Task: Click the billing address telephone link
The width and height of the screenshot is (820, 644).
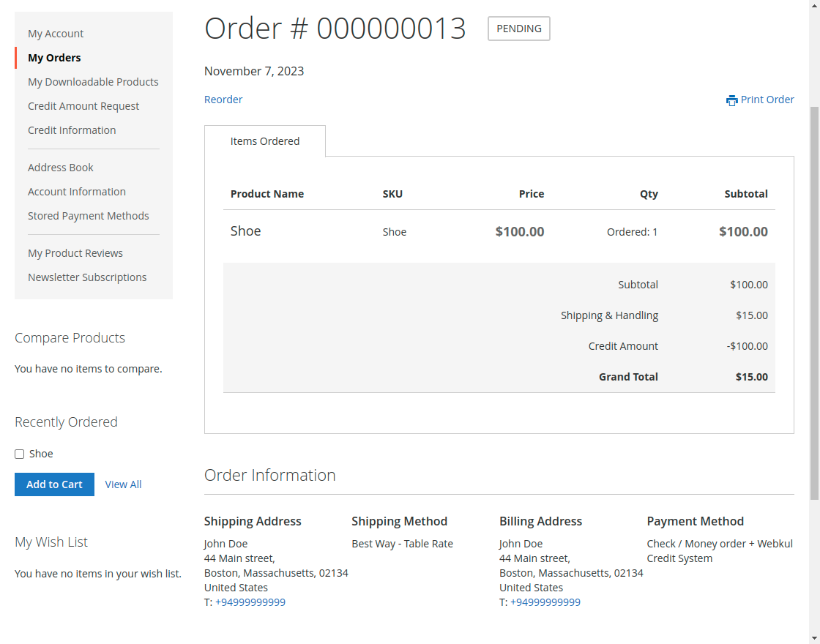Action: pos(545,602)
